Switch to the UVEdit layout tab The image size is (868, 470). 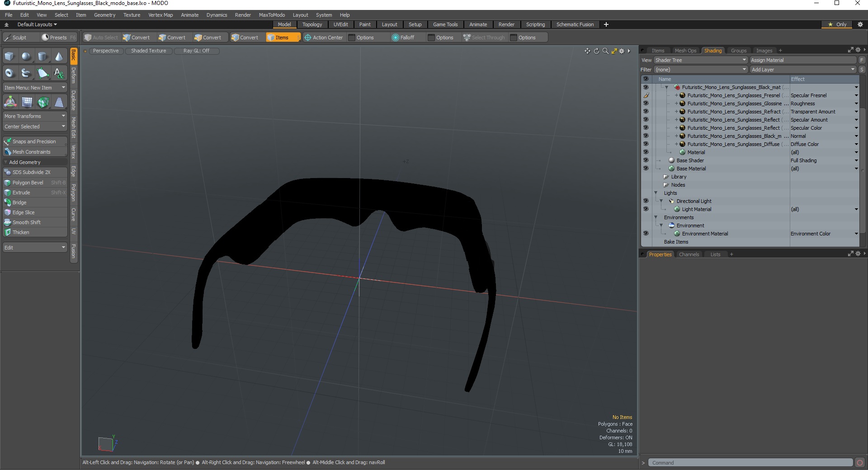pyautogui.click(x=340, y=24)
